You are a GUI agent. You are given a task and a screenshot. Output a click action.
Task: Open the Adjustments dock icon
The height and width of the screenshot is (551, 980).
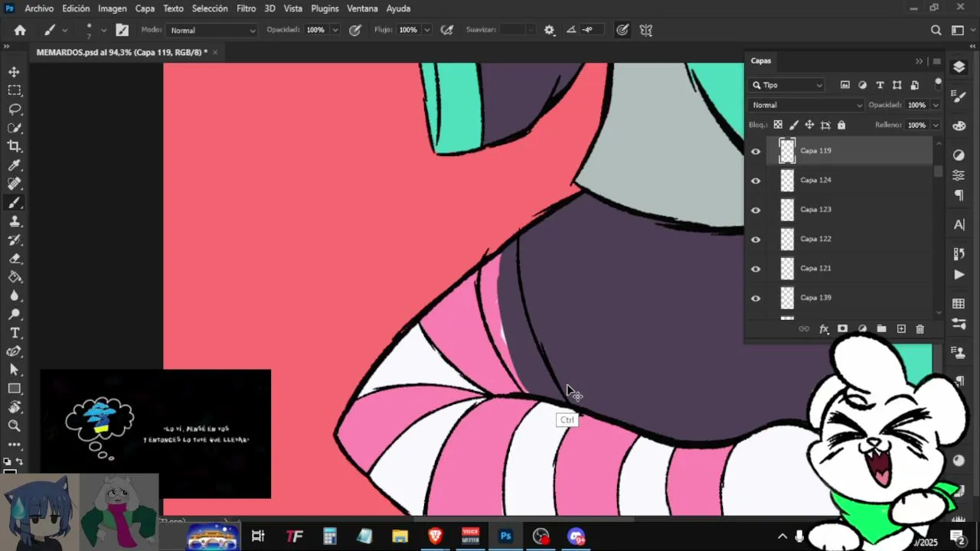click(x=959, y=155)
